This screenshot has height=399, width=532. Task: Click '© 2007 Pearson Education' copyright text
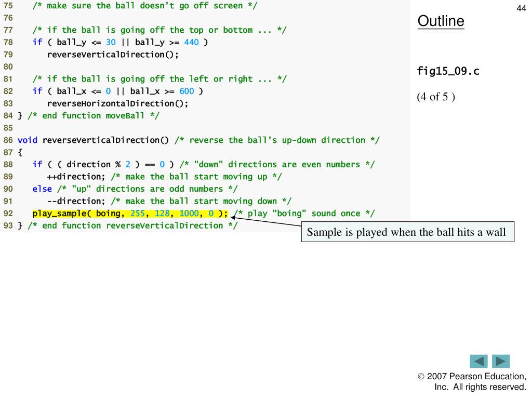(472, 376)
